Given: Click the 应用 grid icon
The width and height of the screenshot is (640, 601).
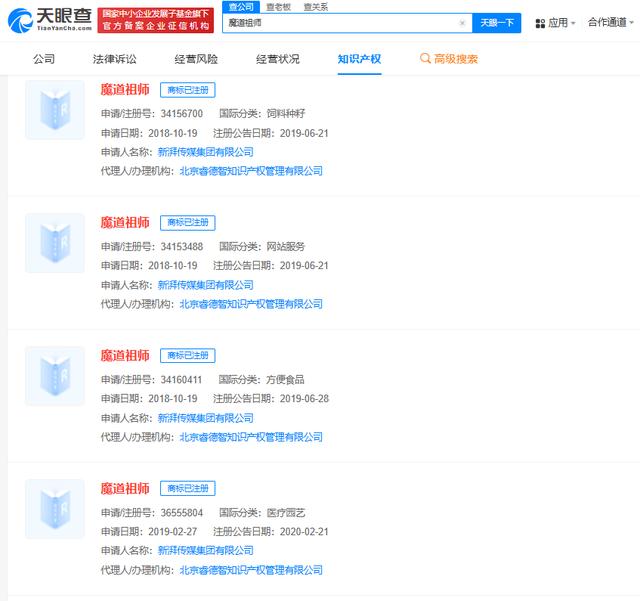Looking at the screenshot, I should (541, 23).
